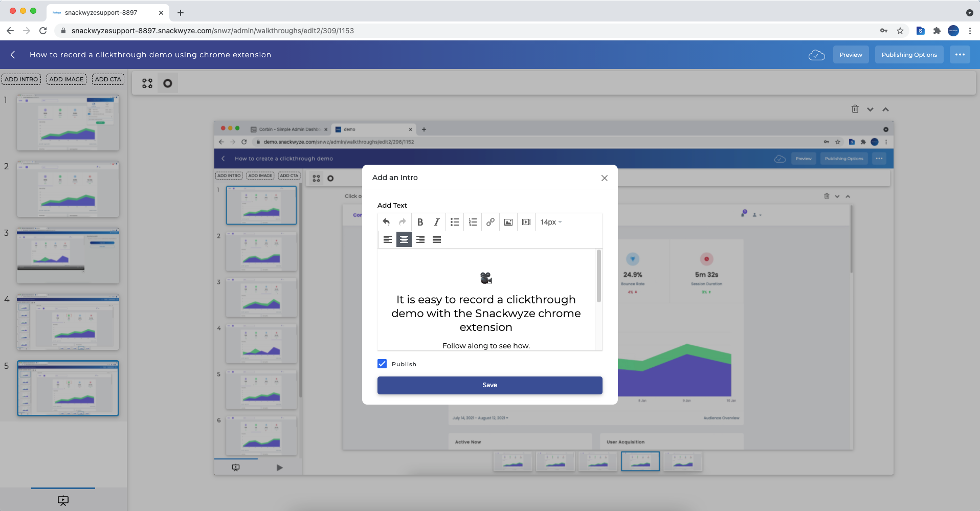Click into the intro text editor area
The width and height of the screenshot is (980, 511).
[x=486, y=300]
